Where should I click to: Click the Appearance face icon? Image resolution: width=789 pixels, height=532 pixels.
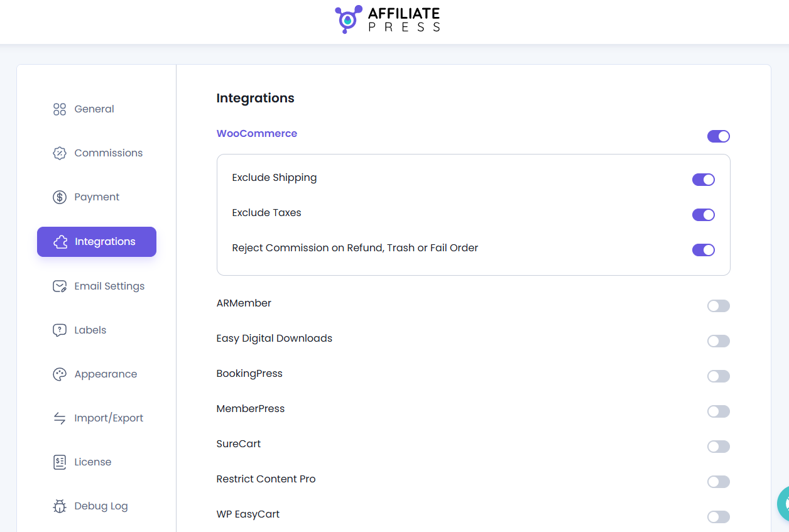[59, 374]
